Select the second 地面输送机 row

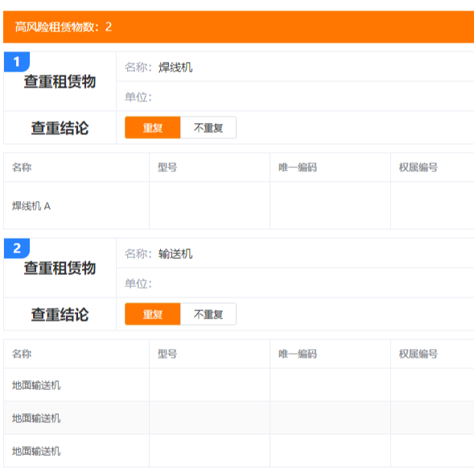238,418
